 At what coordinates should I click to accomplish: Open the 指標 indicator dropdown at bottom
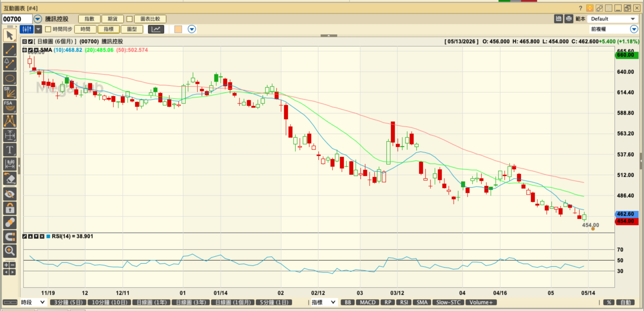coord(324,302)
